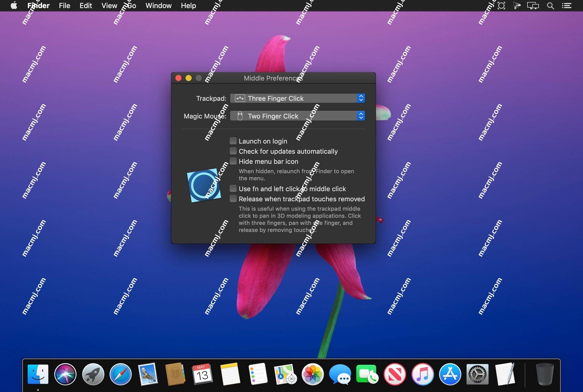Open the Finder menu
583x392 pixels.
pos(38,6)
